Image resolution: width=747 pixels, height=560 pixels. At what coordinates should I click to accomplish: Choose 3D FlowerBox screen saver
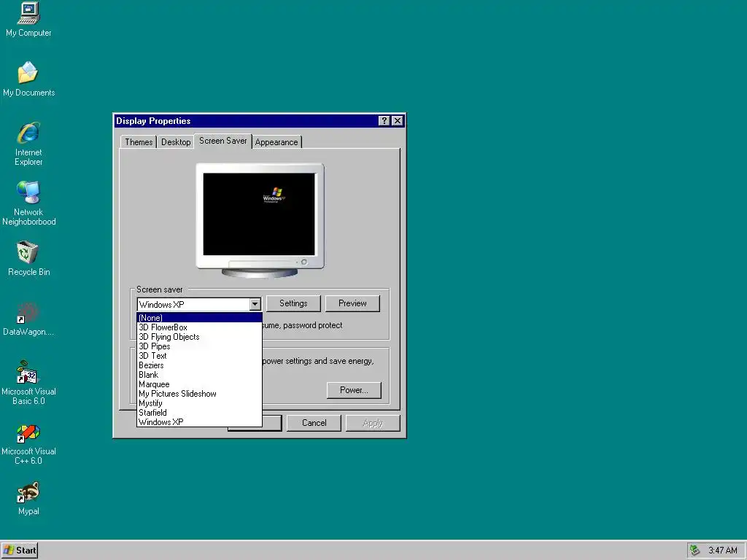point(199,327)
